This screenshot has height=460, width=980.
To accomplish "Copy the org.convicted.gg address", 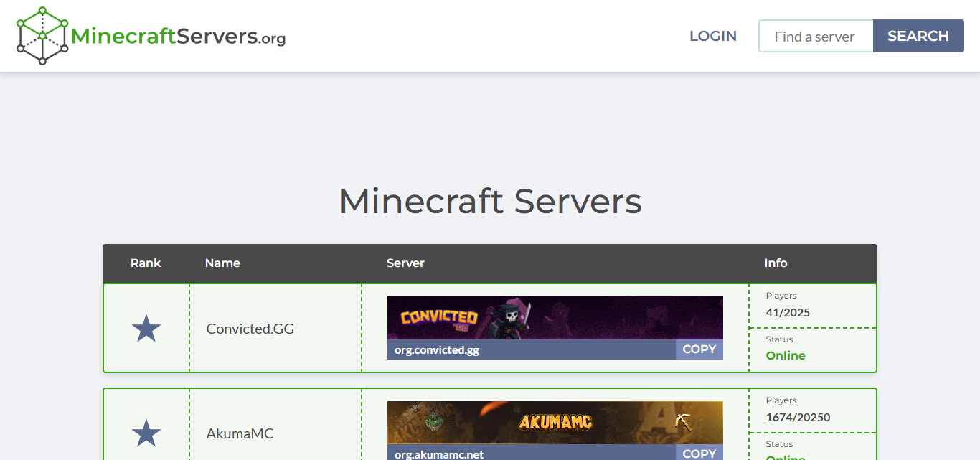I will point(699,349).
